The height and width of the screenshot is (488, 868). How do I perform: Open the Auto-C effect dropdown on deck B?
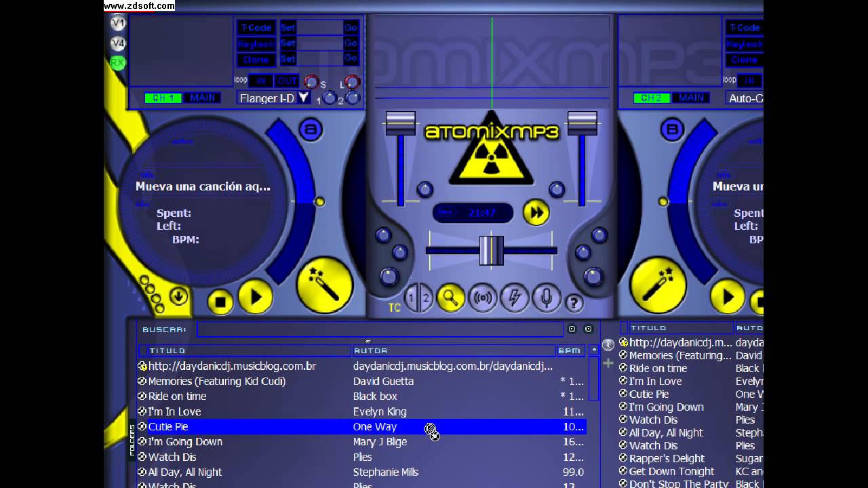[745, 98]
